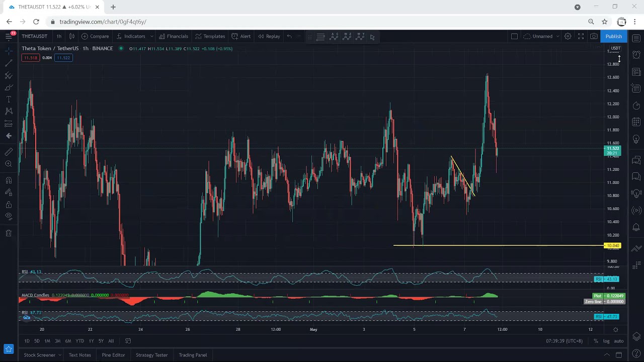This screenshot has height=362, width=644.
Task: Select the All time range
Action: 111,341
